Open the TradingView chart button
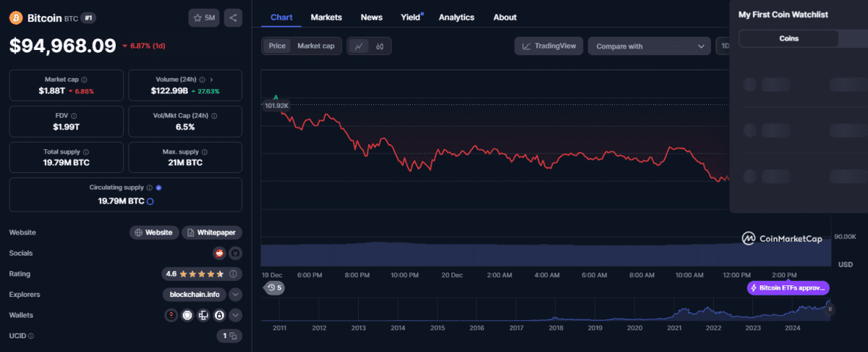This screenshot has height=352, width=868. [x=549, y=46]
